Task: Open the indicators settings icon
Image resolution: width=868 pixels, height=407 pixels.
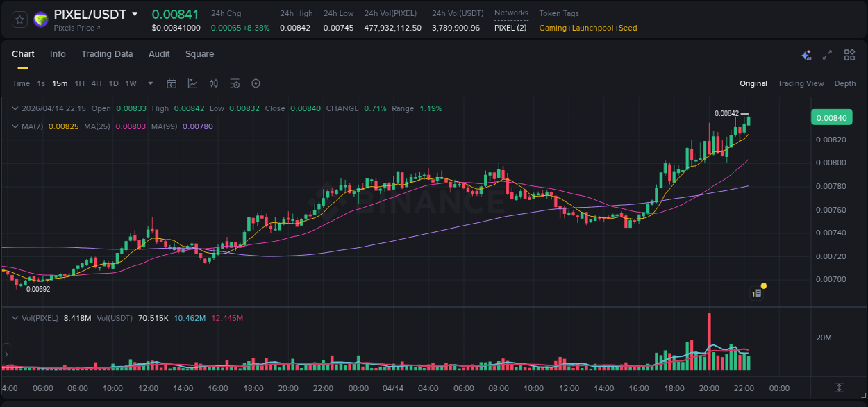Action: [x=234, y=83]
